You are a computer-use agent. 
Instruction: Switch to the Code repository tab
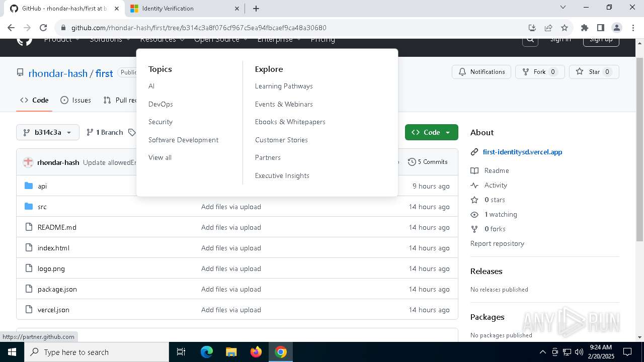tap(34, 100)
